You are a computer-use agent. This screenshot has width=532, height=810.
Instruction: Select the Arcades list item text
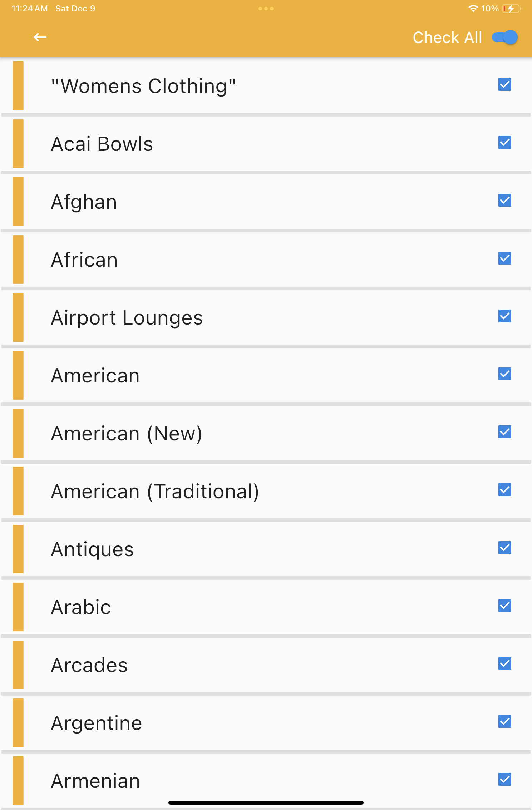tap(89, 665)
